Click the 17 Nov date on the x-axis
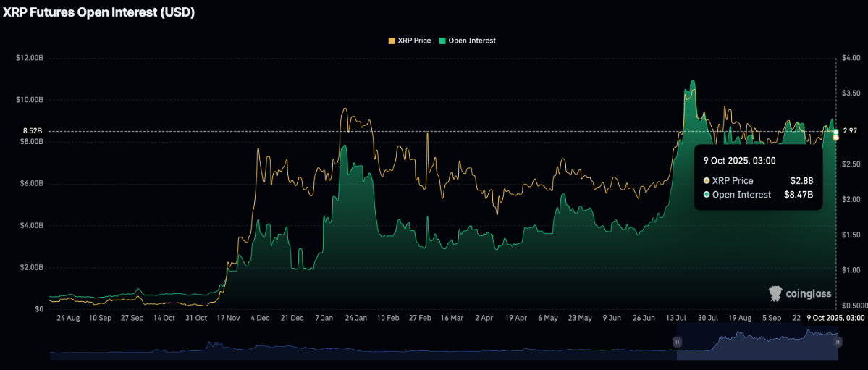The image size is (868, 370). (x=229, y=318)
